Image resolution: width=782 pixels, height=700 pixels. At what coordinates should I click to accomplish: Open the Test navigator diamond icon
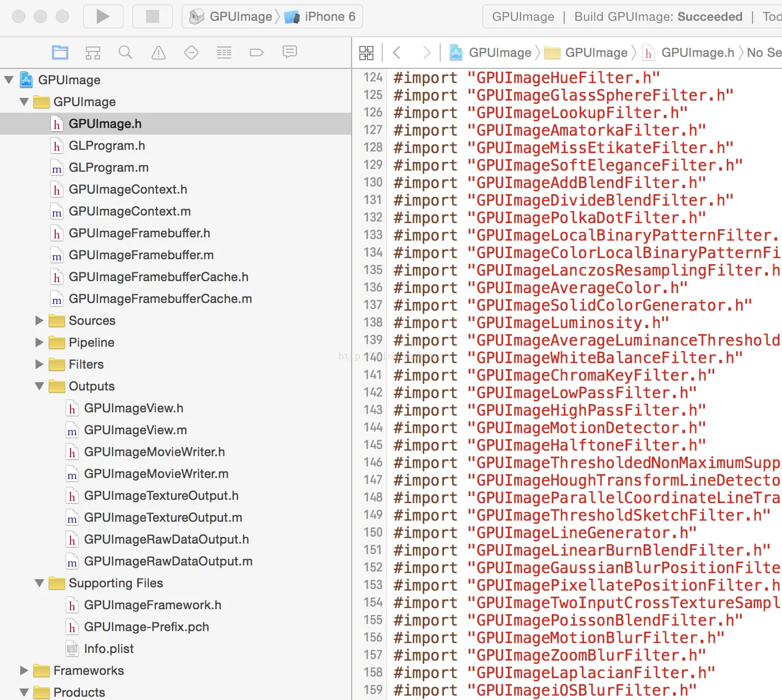click(191, 52)
